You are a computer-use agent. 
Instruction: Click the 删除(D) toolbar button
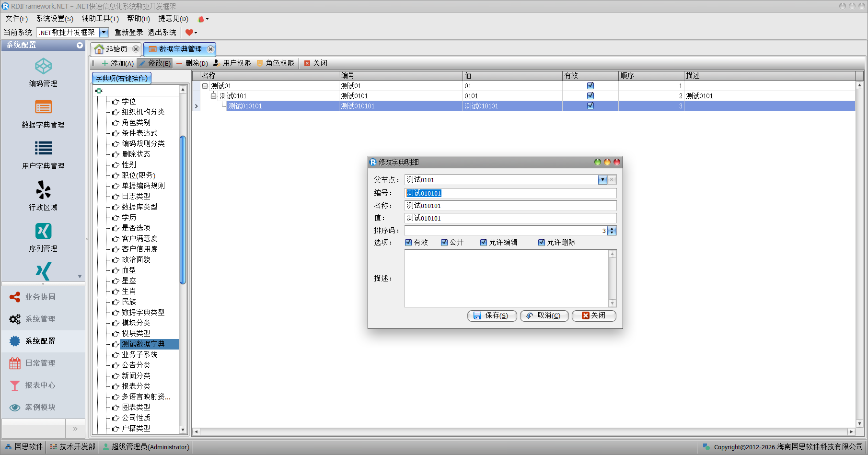click(192, 63)
